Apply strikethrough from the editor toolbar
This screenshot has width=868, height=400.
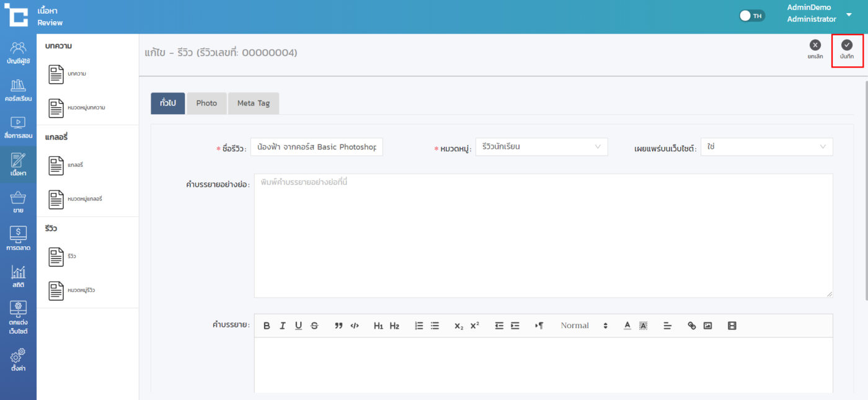tap(314, 326)
